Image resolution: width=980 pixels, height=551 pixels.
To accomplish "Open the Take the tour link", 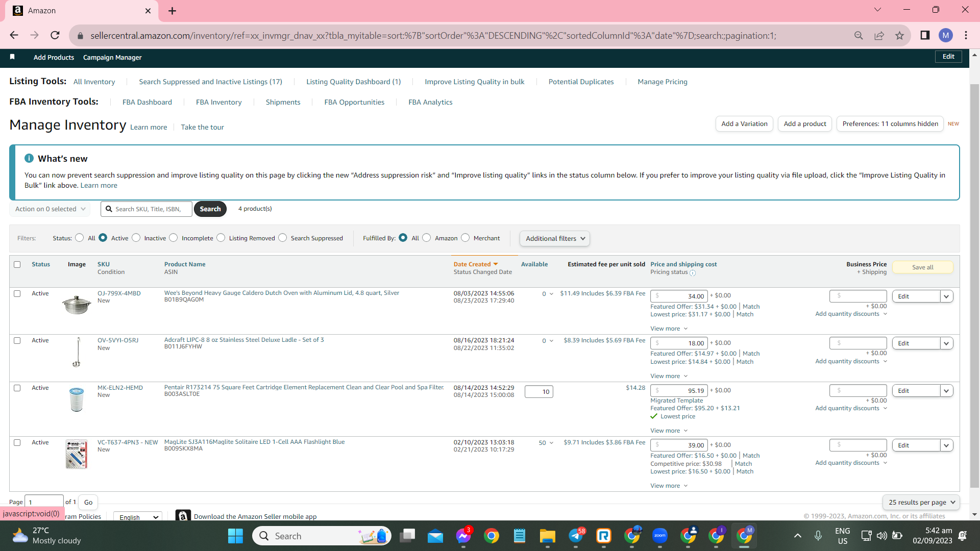I will tap(202, 127).
